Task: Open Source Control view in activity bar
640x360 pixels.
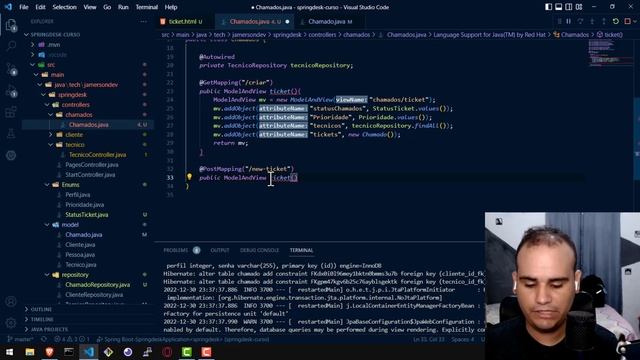Action: point(11,69)
